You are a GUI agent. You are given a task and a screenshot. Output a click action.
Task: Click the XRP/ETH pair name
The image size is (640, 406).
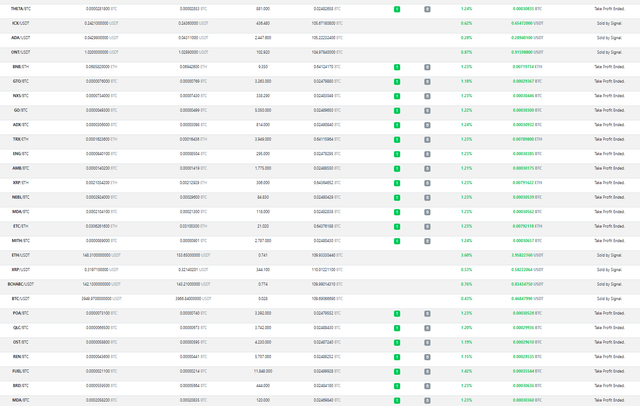(x=20, y=183)
